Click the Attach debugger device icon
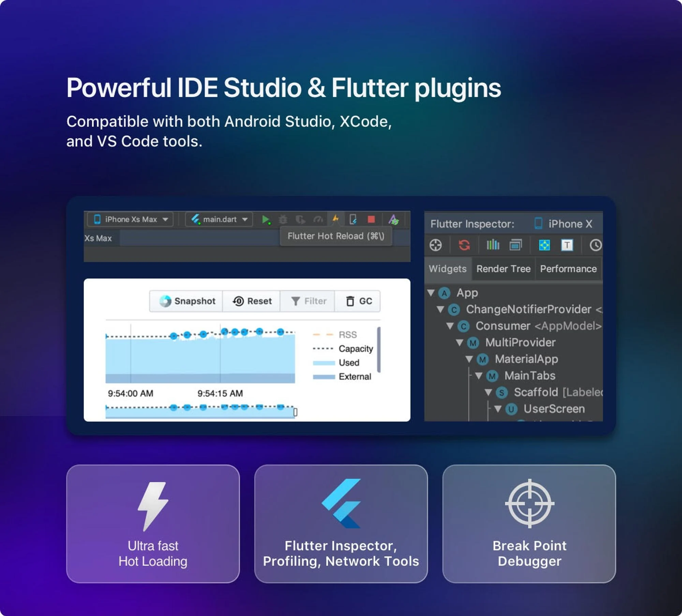The width and height of the screenshot is (682, 616). coord(353,219)
